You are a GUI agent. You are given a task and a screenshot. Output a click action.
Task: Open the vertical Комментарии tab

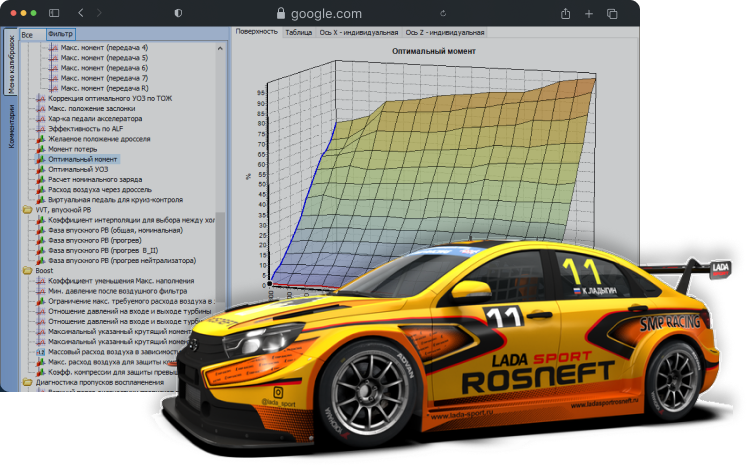(11, 126)
